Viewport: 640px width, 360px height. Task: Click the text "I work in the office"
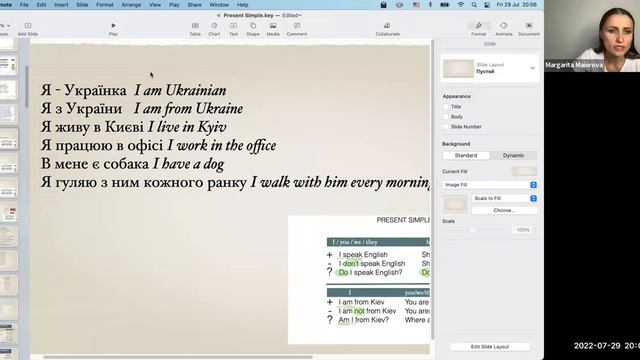pos(222,145)
